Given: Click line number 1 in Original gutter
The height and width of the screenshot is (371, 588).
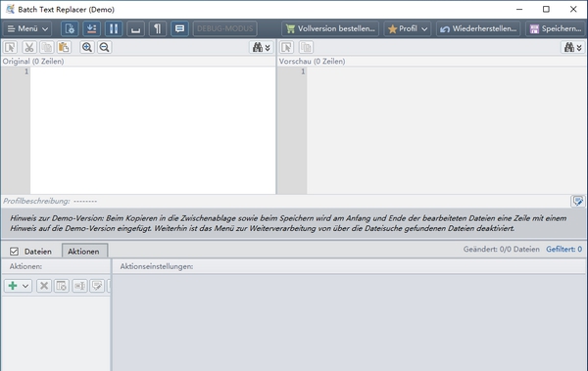Looking at the screenshot, I should tap(26, 71).
